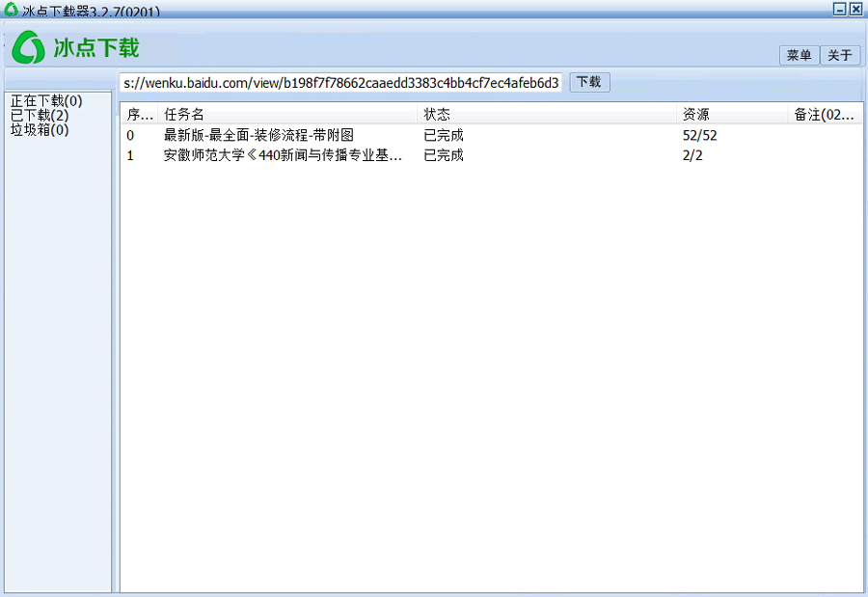
Task: Sort by the 序 index column header
Action: coord(139,115)
